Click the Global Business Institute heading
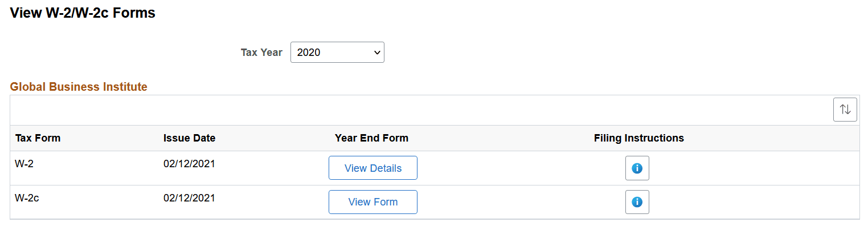Viewport: 868px width, 230px height. [79, 87]
